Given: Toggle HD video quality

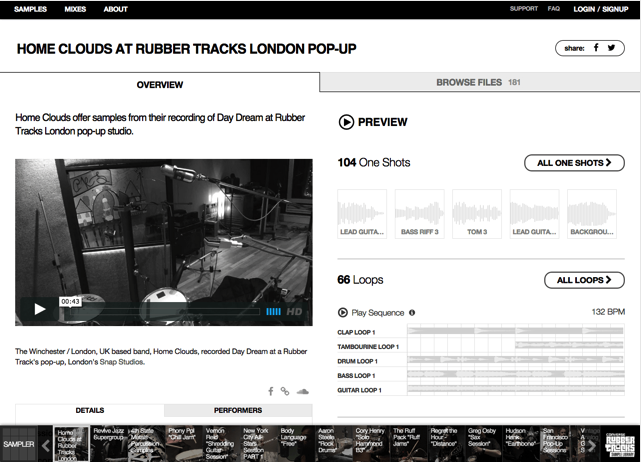Looking at the screenshot, I should point(295,311).
